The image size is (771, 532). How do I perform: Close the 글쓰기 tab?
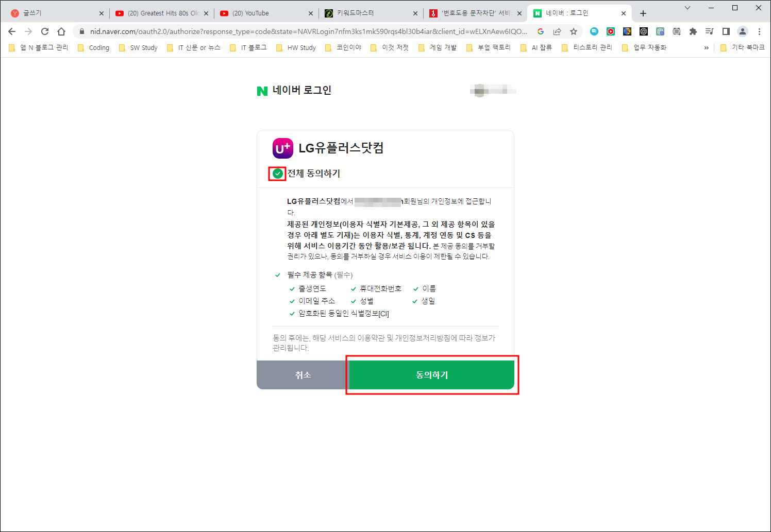[x=101, y=13]
